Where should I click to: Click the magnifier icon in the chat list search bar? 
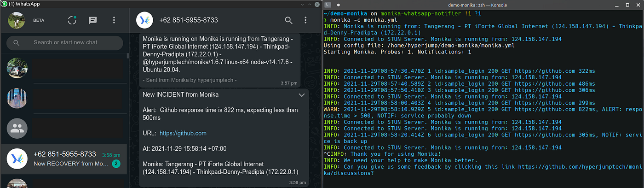point(17,43)
